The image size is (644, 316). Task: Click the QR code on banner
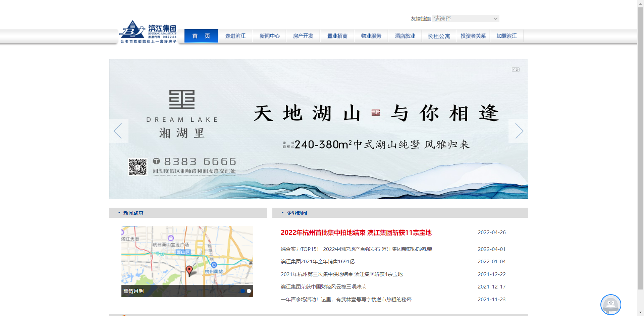pyautogui.click(x=138, y=167)
